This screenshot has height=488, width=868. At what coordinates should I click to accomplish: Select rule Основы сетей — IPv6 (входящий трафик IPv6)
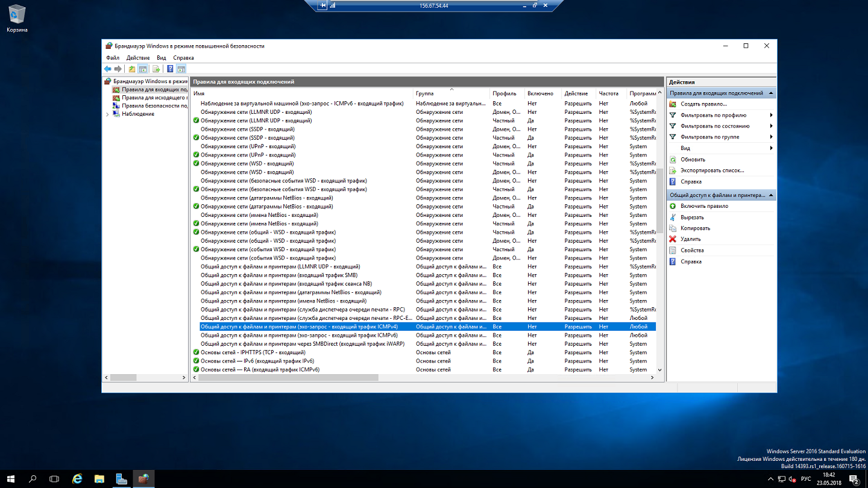pyautogui.click(x=257, y=361)
